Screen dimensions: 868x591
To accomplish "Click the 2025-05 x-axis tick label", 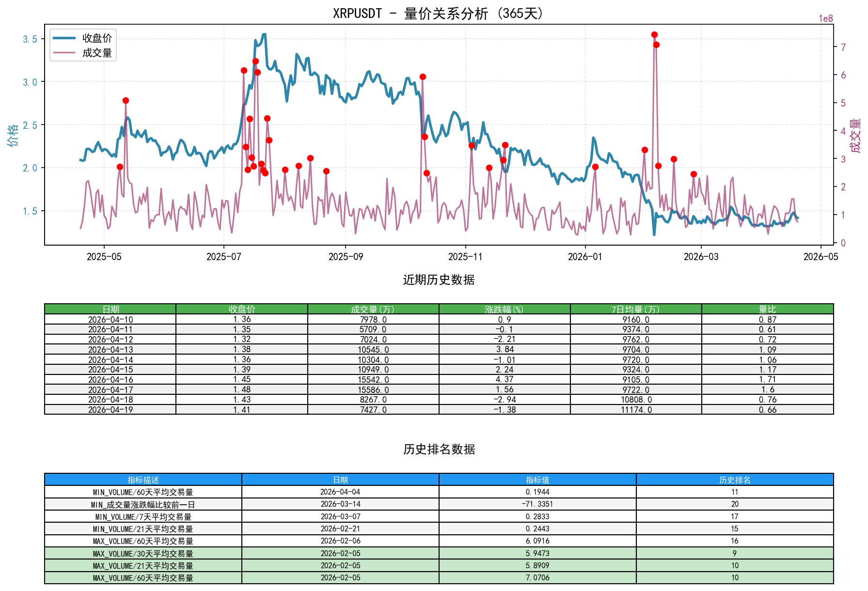I will point(104,257).
